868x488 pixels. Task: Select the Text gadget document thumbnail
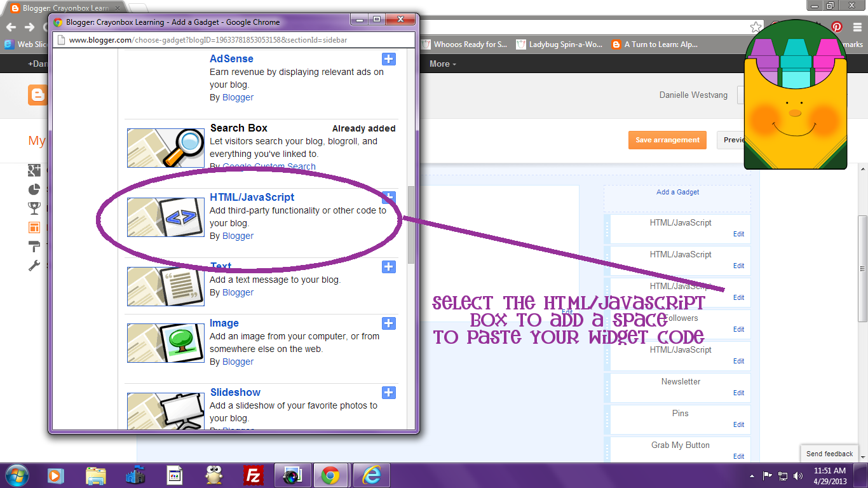[166, 287]
